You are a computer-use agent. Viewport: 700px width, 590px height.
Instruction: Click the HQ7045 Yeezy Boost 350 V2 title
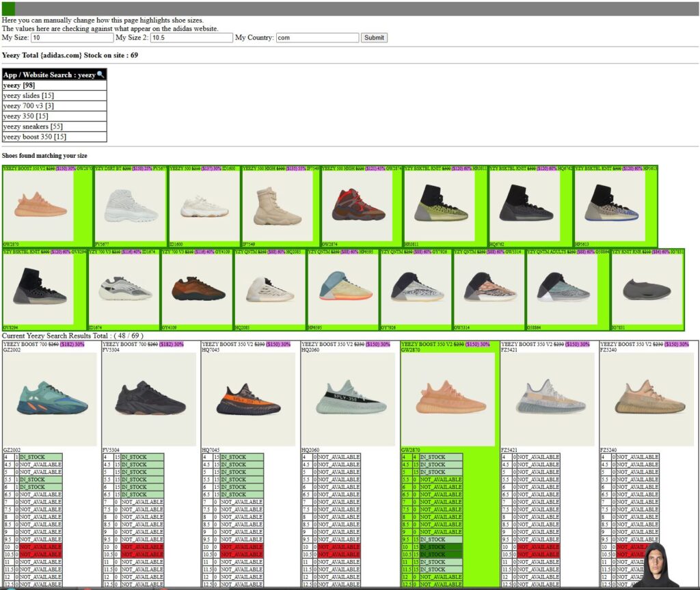tap(246, 345)
